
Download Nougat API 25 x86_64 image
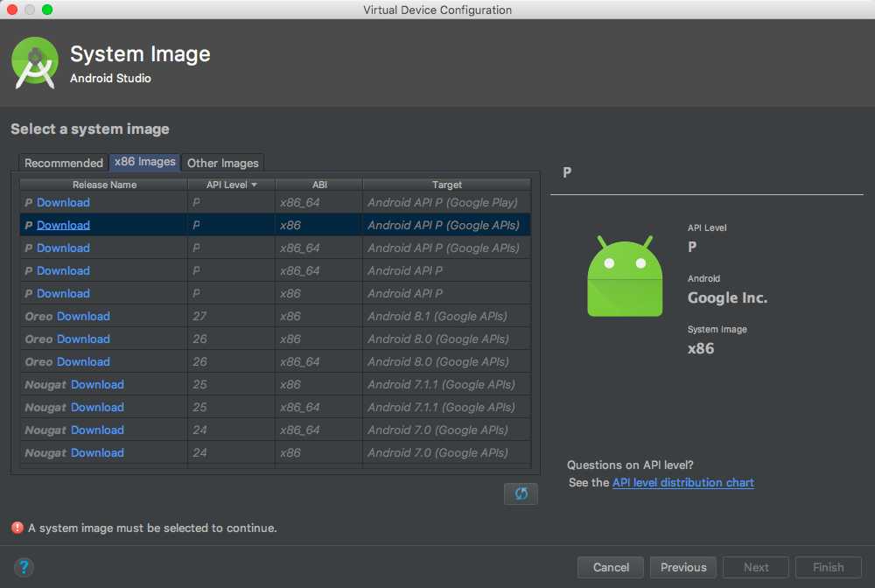[x=97, y=408]
